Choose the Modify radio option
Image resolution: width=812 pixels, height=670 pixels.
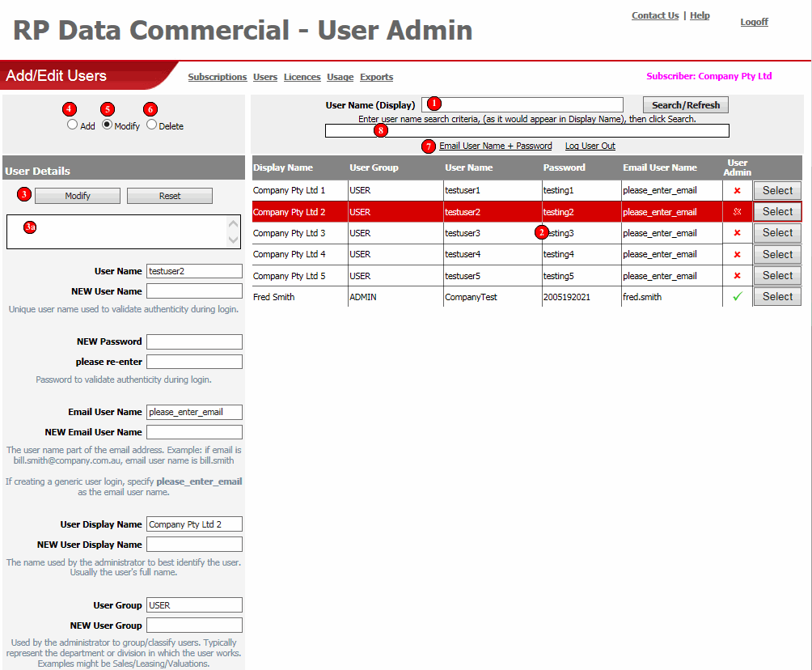click(x=107, y=125)
